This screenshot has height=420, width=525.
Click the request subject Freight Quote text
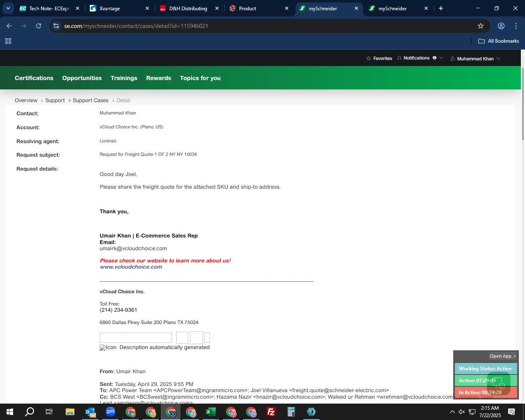[148, 155]
